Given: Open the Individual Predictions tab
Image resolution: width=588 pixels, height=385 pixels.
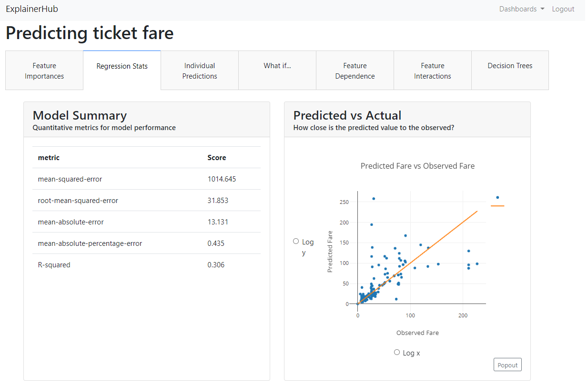Looking at the screenshot, I should tap(200, 71).
